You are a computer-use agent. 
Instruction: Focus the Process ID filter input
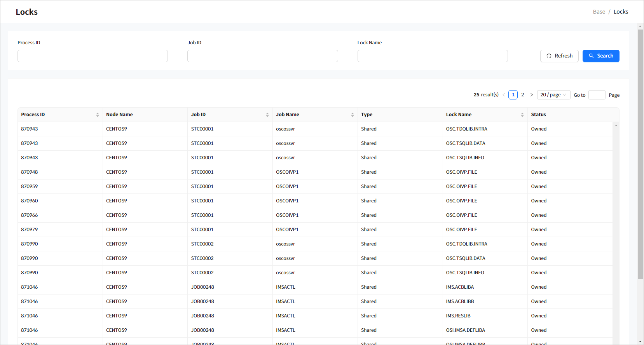(x=92, y=56)
